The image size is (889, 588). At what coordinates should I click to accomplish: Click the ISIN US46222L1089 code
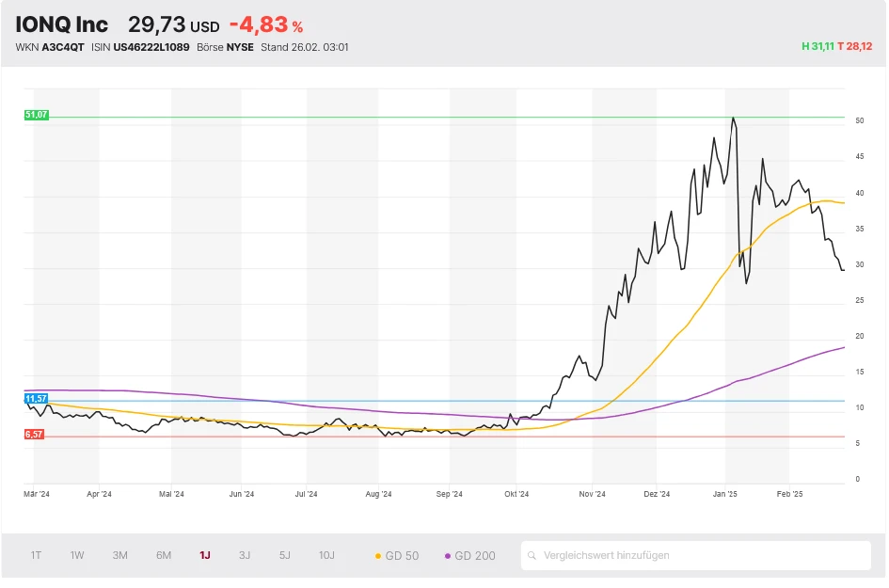pos(151,47)
